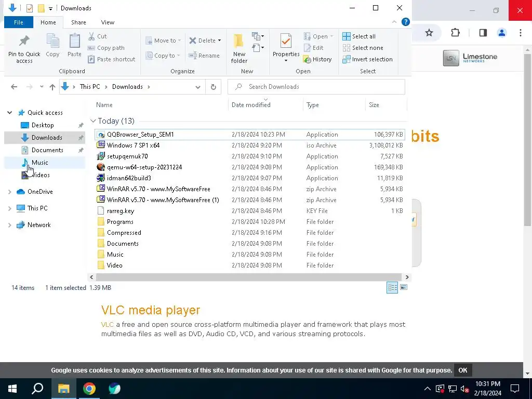The image size is (532, 399).
Task: Open Windows Start menu
Action: click(x=12, y=389)
